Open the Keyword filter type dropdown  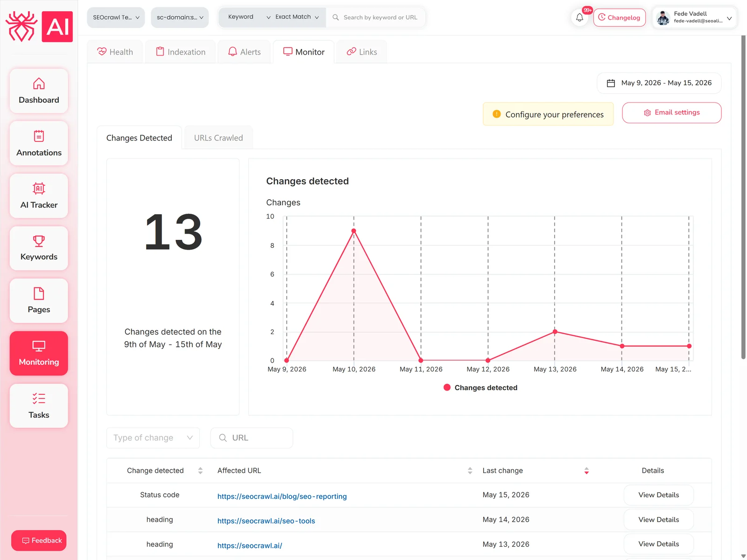[x=248, y=17]
